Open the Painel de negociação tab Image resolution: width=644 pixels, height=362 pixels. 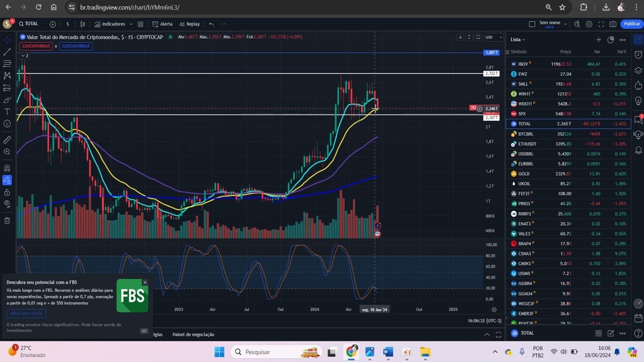click(193, 334)
